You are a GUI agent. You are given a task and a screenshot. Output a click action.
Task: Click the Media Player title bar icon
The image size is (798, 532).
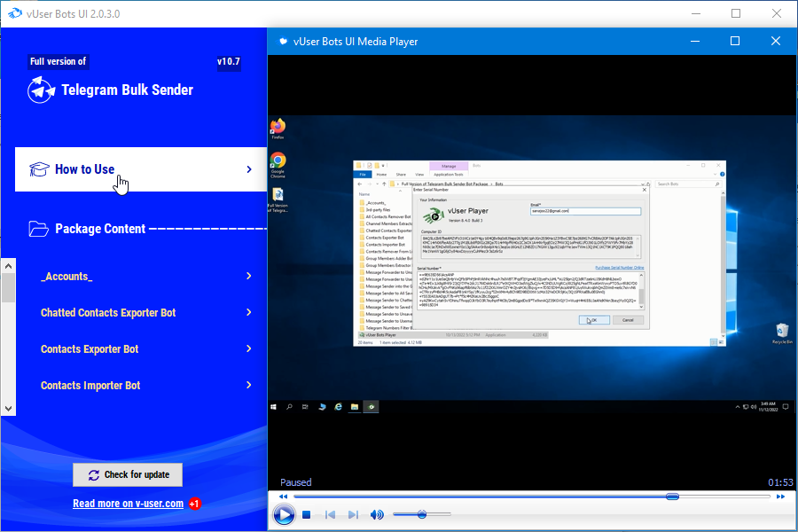click(x=283, y=42)
